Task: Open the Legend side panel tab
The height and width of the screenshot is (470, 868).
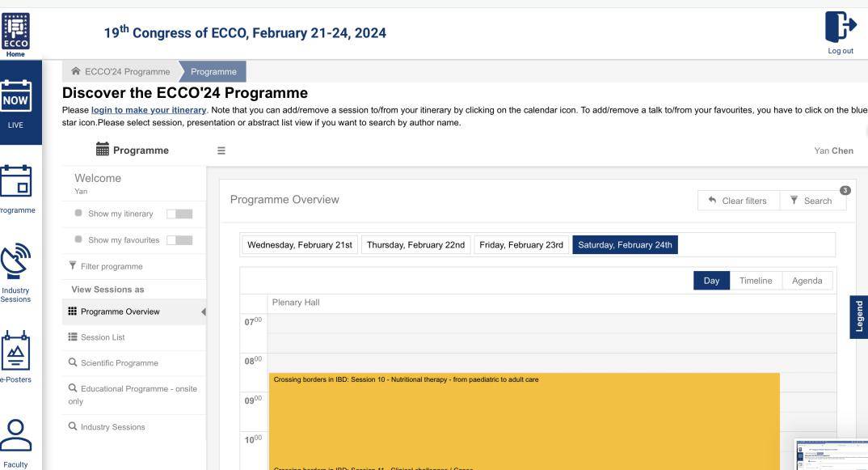Action: (x=858, y=317)
